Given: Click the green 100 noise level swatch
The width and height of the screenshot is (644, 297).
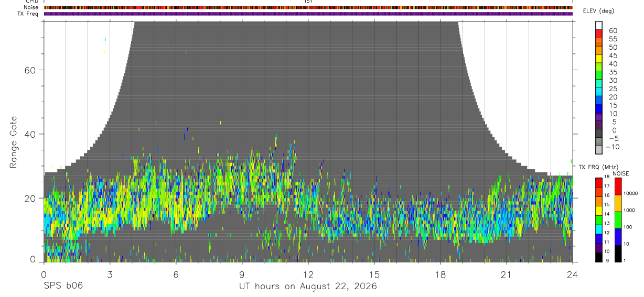Looking at the screenshot, I should [x=617, y=220].
